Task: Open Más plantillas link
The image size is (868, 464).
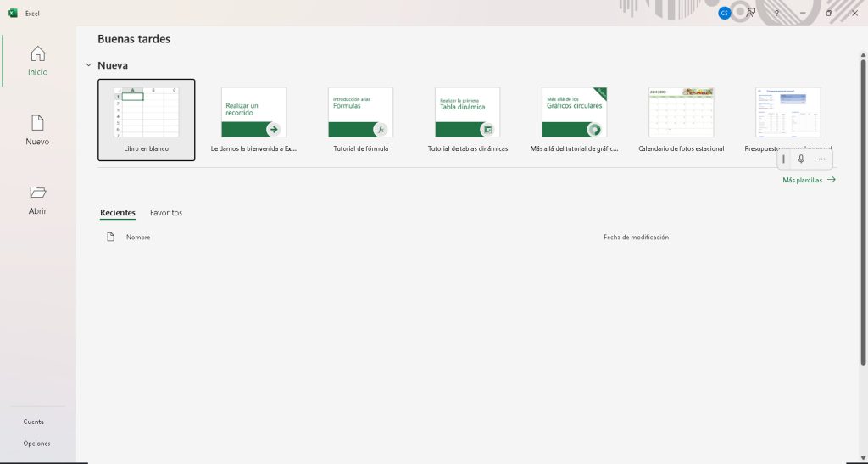Action: pyautogui.click(x=808, y=180)
